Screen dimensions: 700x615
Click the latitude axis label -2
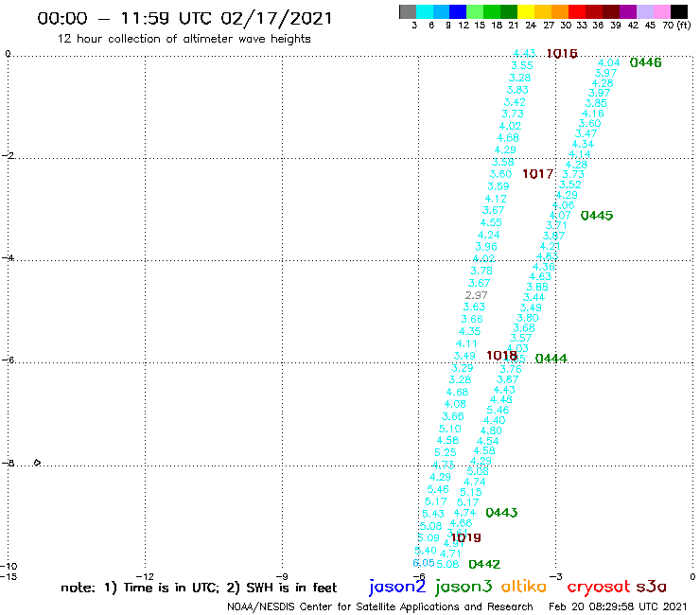click(x=8, y=156)
